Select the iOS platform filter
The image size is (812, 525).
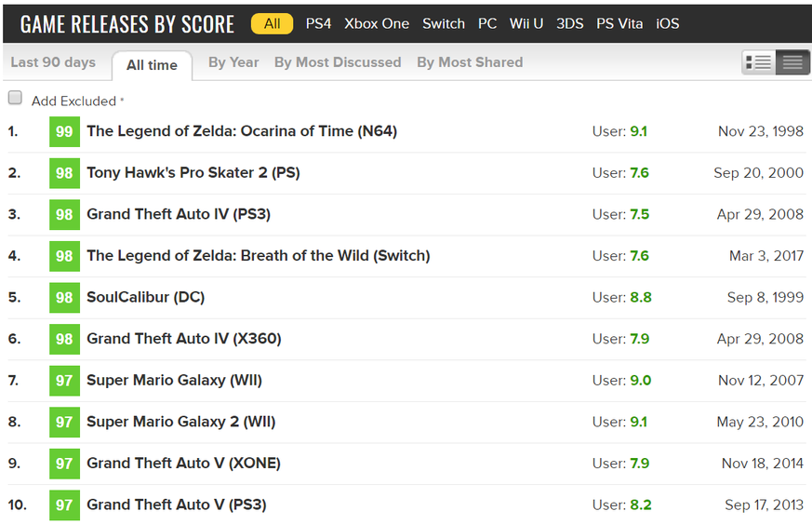667,23
